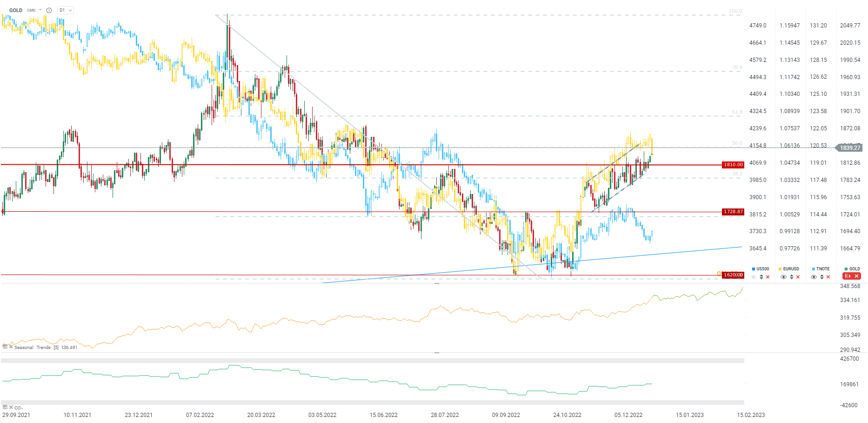Screen dimensions: 868x423
Task: Close the GOLD series with white X
Action: pos(856,276)
